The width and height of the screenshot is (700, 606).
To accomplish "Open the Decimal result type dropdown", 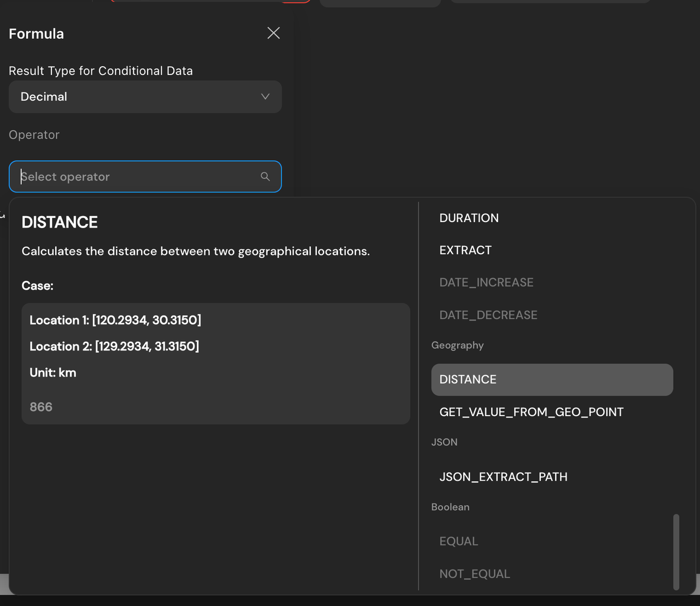I will click(145, 97).
